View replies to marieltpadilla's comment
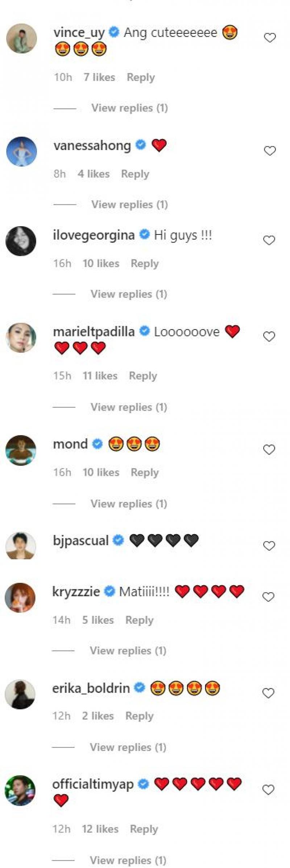 (129, 407)
